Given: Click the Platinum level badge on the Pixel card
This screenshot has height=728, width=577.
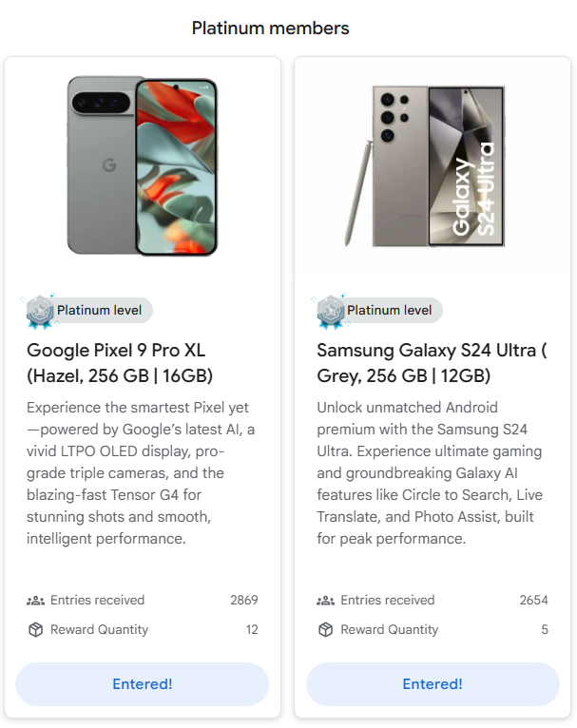Looking at the screenshot, I should 99,310.
